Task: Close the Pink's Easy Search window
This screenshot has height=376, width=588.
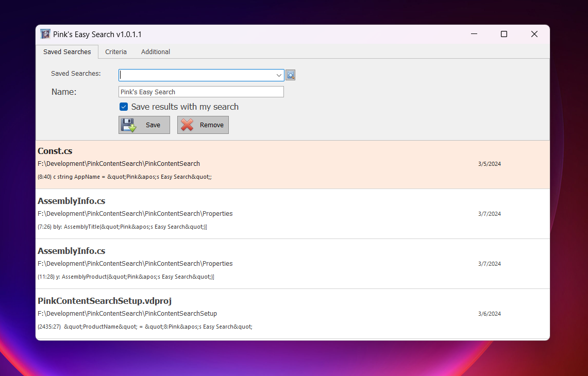Action: point(534,35)
